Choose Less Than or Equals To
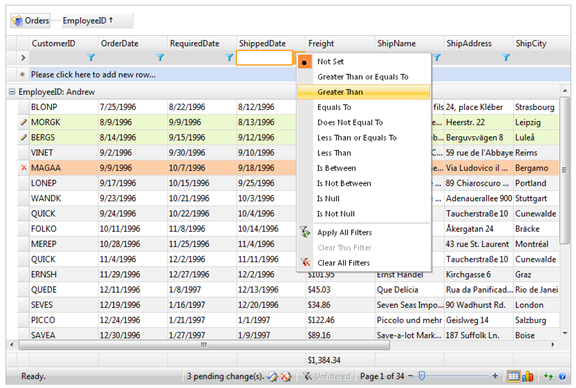The image size is (576, 388). coord(363,138)
